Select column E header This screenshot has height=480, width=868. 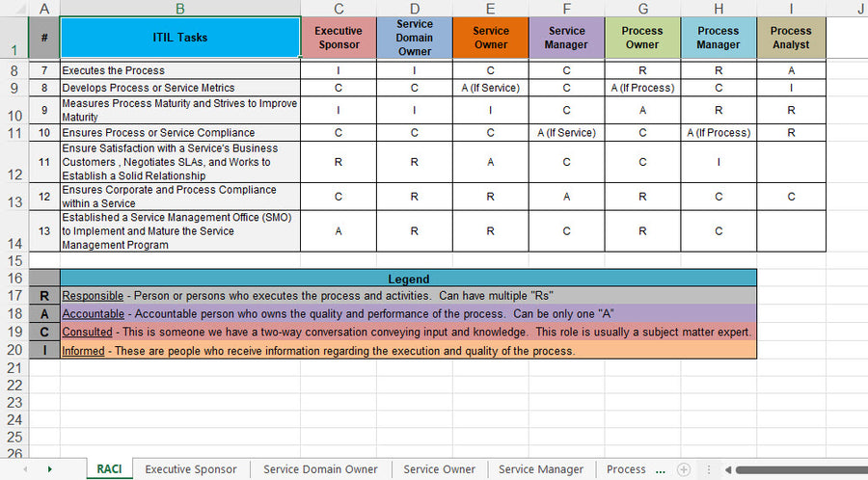click(491, 9)
